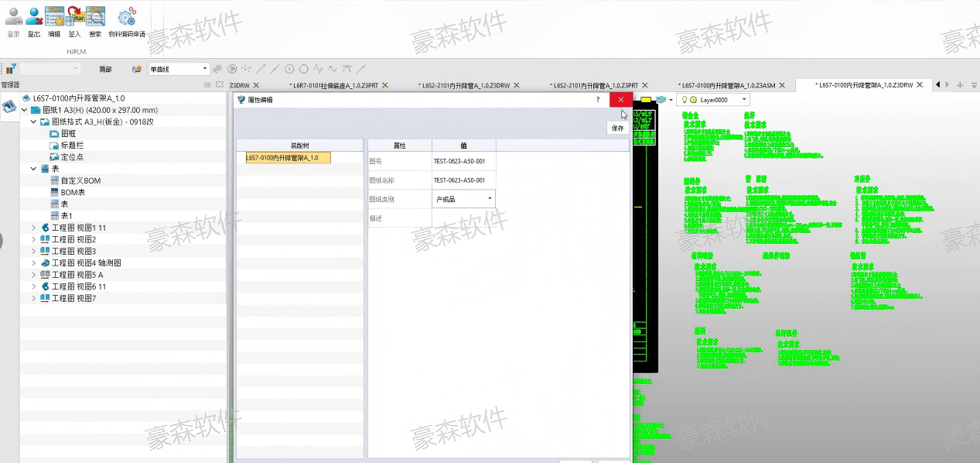Open 物料编码申请 material code request
This screenshot has width=980, height=463.
click(127, 16)
